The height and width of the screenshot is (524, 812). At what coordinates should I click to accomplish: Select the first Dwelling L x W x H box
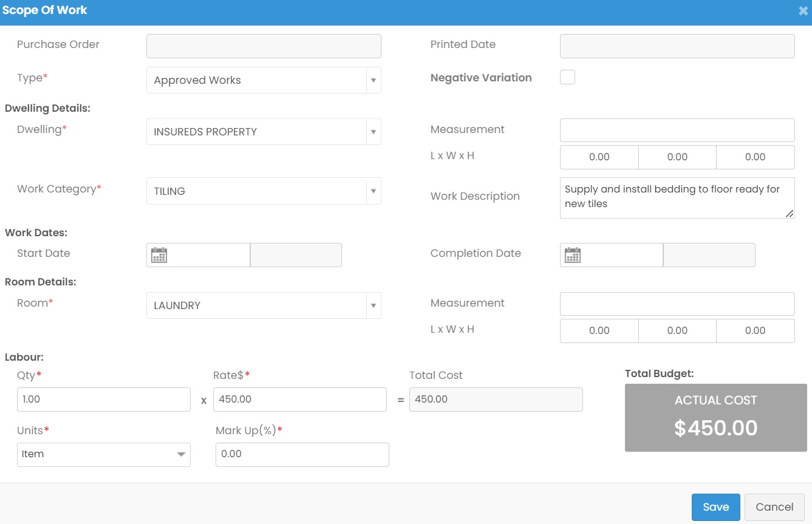coord(599,157)
